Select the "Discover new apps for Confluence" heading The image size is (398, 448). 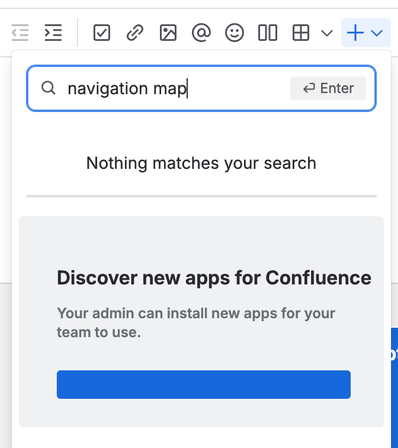click(x=214, y=278)
